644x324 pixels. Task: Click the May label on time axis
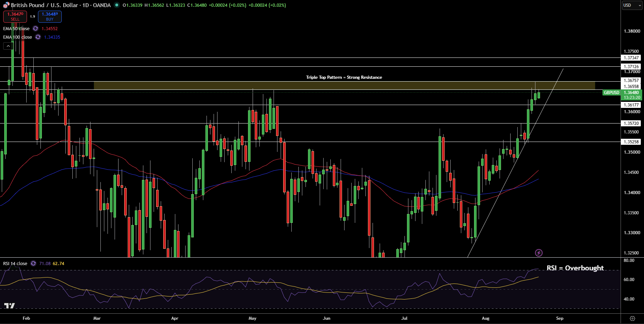253,318
